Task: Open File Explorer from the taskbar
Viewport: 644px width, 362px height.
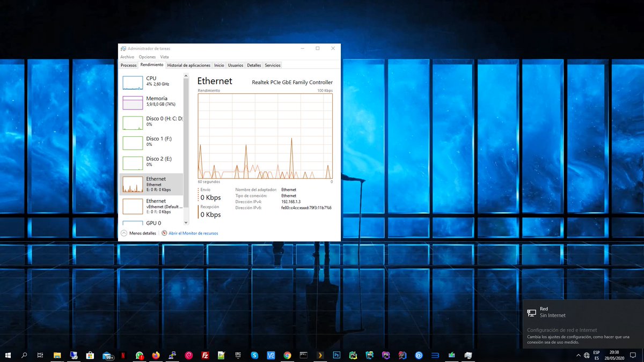Action: tap(57, 355)
